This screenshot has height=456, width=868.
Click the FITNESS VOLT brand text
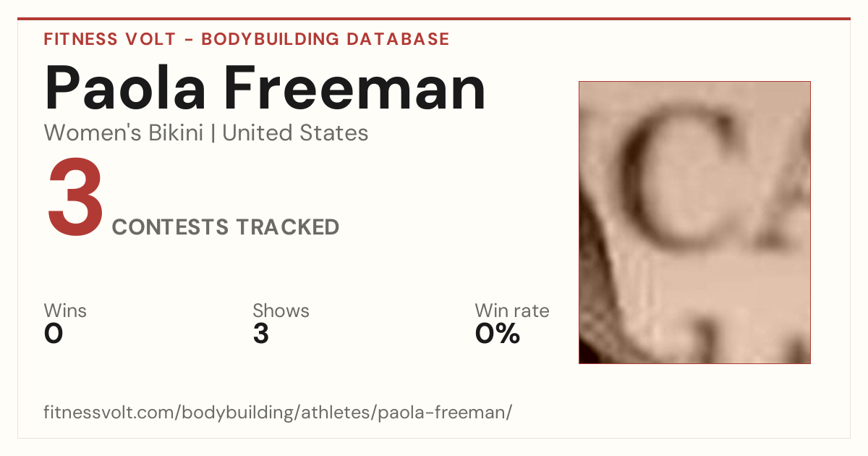pos(110,39)
